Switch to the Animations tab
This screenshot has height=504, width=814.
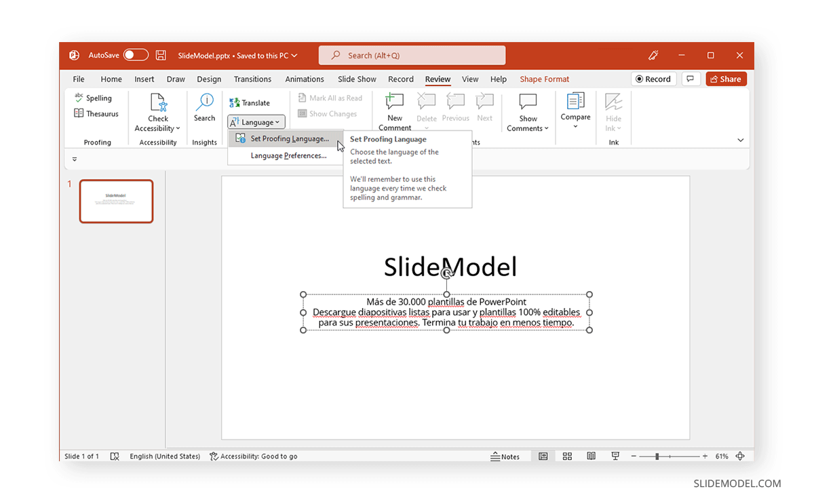point(305,79)
